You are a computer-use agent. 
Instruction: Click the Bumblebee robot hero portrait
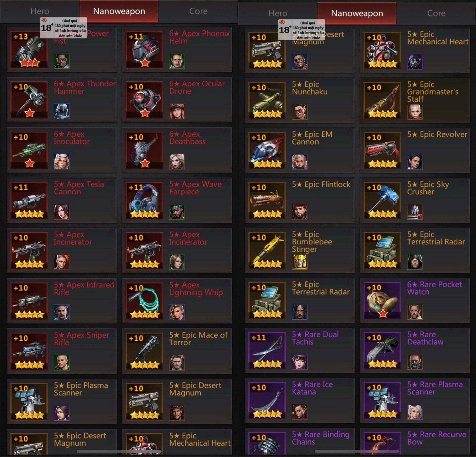pos(299,262)
